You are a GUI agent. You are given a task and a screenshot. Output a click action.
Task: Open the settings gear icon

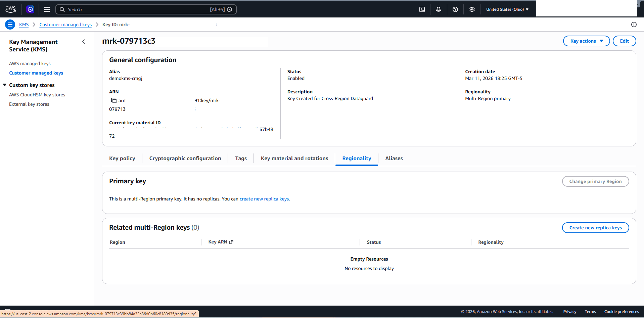(472, 9)
